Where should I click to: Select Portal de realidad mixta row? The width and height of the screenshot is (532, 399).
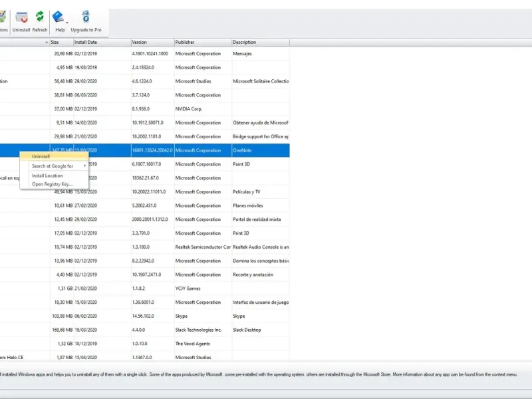[x=257, y=219]
